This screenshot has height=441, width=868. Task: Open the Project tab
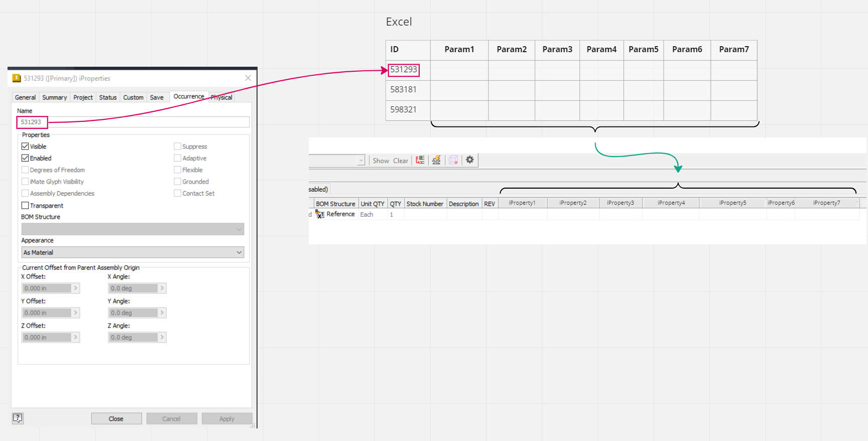83,97
